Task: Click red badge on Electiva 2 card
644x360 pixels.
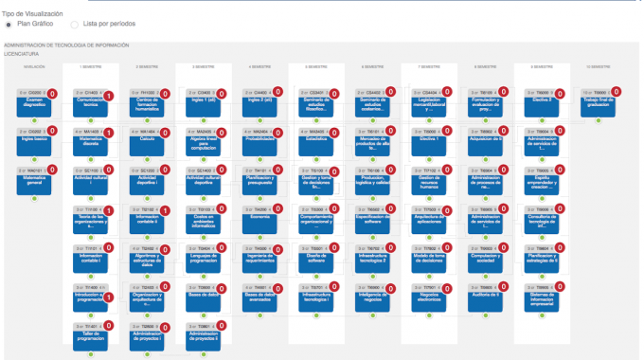Action: (560, 94)
